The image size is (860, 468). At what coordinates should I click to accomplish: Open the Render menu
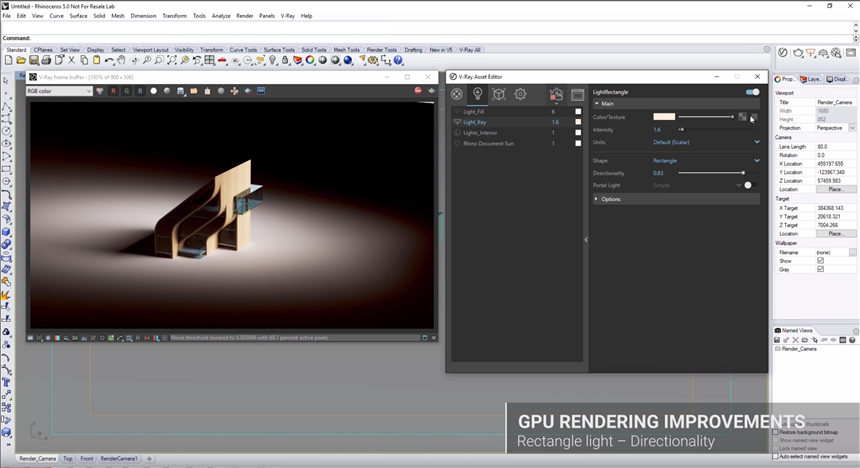point(244,16)
